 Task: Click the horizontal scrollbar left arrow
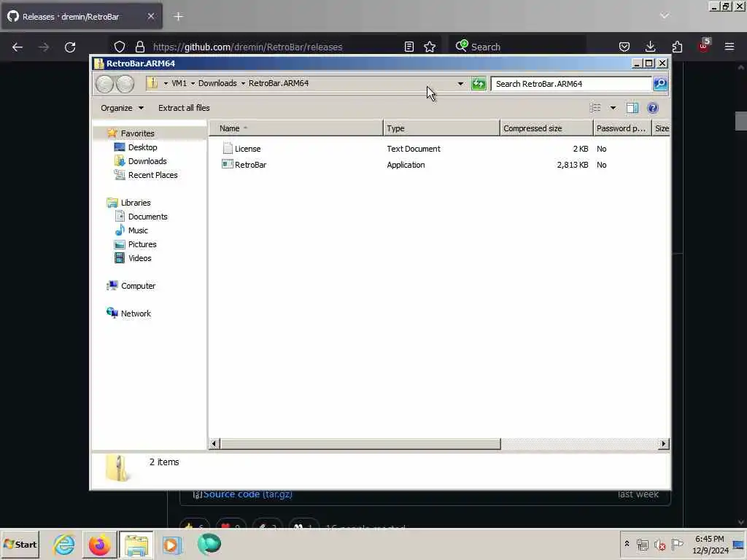[x=214, y=444]
